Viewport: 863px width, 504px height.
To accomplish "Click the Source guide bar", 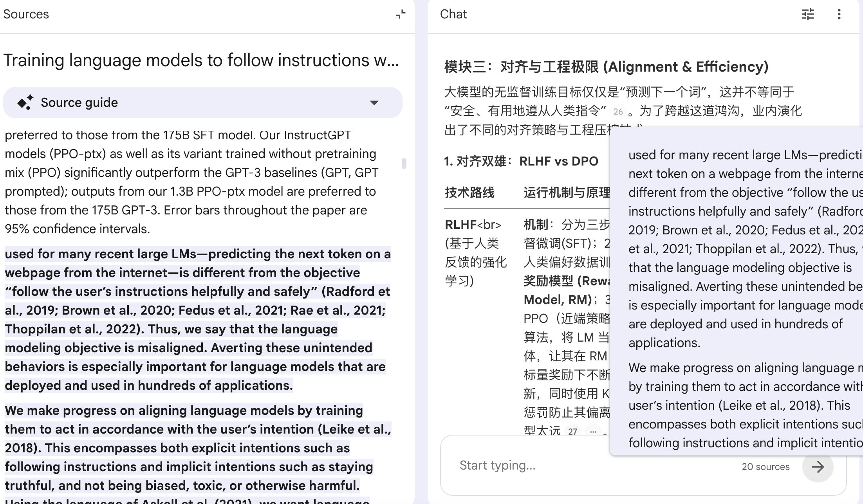I will click(x=202, y=103).
